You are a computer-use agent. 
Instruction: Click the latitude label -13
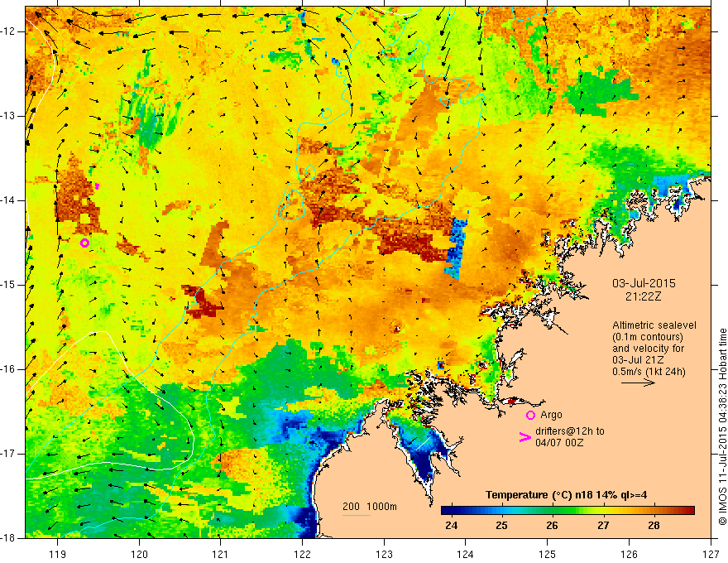pos(8,116)
